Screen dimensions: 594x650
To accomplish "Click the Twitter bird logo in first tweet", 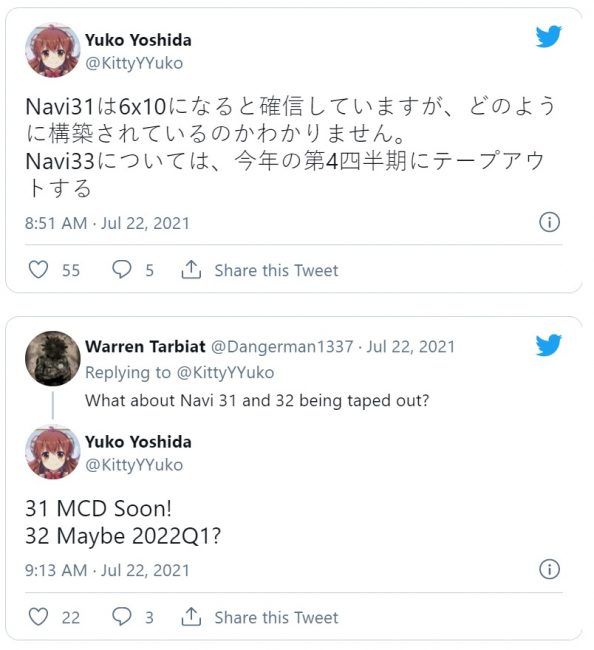I will pos(548,36).
